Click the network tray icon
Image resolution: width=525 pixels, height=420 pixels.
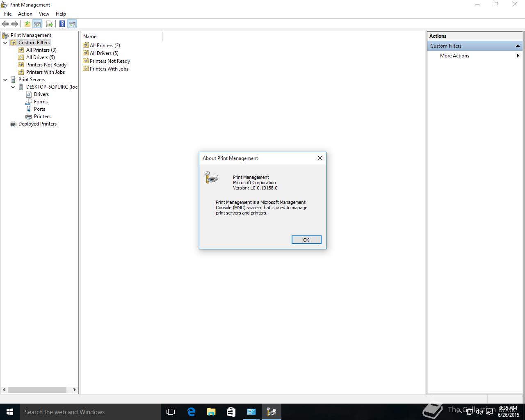pos(470,412)
